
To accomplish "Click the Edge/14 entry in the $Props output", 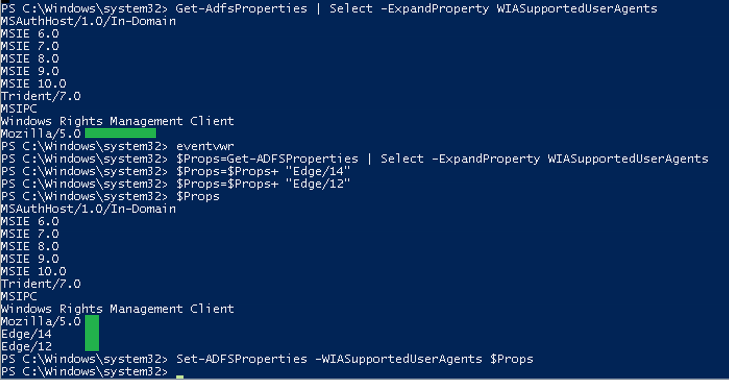I will pos(27,334).
